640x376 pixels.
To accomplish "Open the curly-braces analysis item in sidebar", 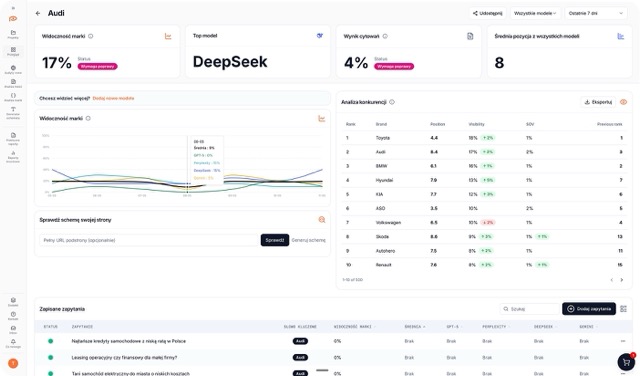I will pos(13,97).
